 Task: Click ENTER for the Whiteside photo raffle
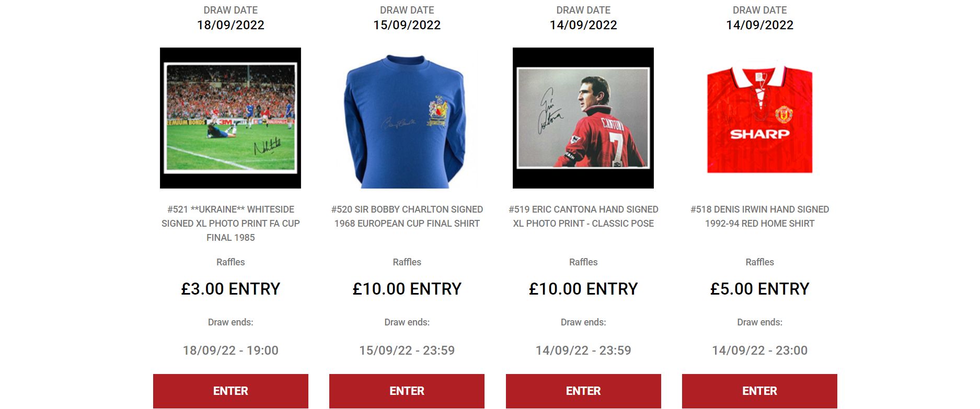pos(230,391)
